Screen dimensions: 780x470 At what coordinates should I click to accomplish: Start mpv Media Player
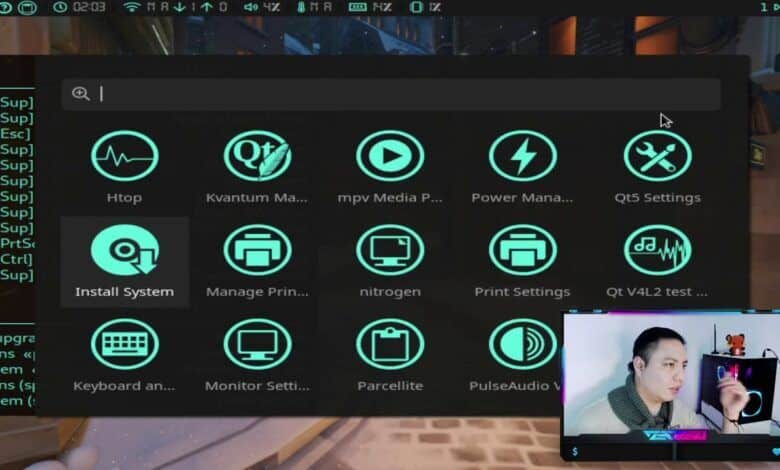390,167
